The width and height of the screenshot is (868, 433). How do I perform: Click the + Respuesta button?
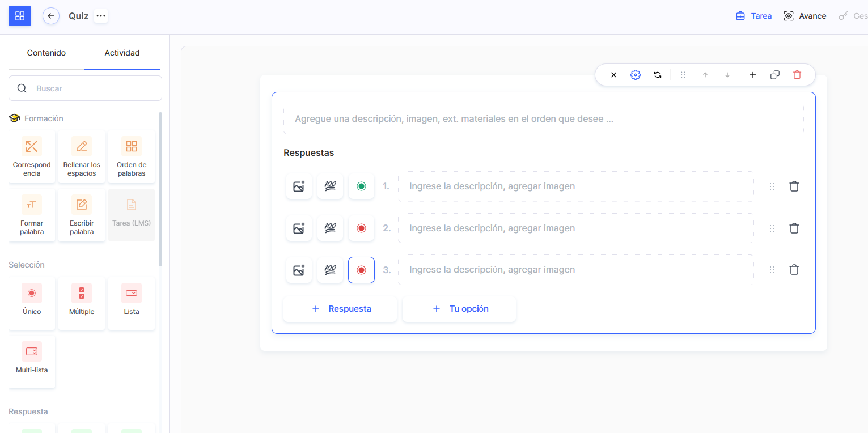[340, 309]
